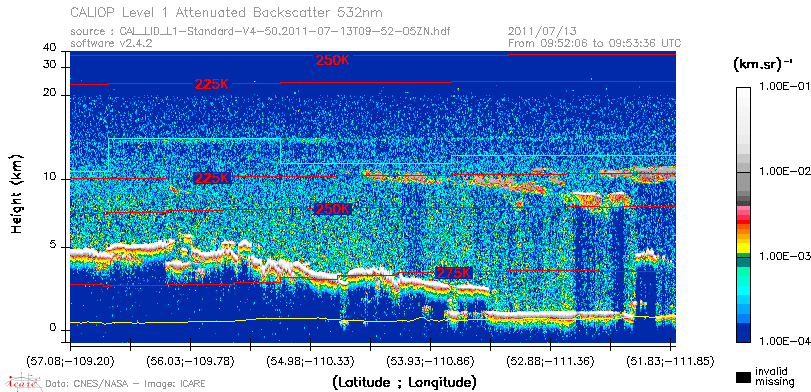Image resolution: width=811 pixels, height=392 pixels.
Task: Click the 'From 09:52:06 to 09:53:36 UTC' time range
Action: [x=595, y=43]
